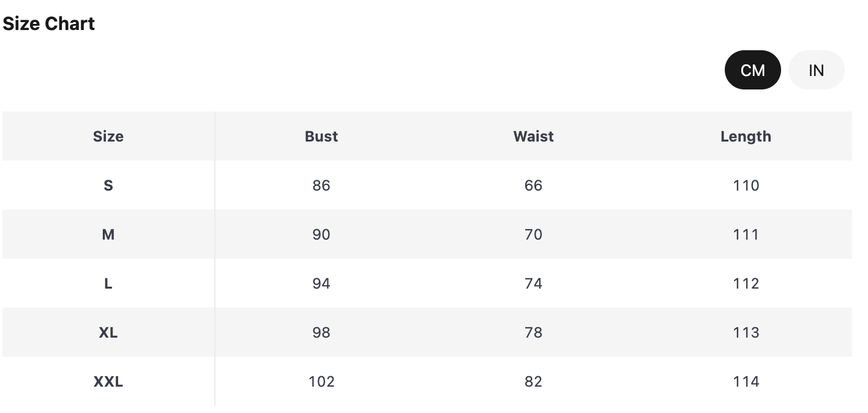Image resolution: width=868 pixels, height=413 pixels.
Task: Click the Size Chart heading
Action: (x=49, y=24)
